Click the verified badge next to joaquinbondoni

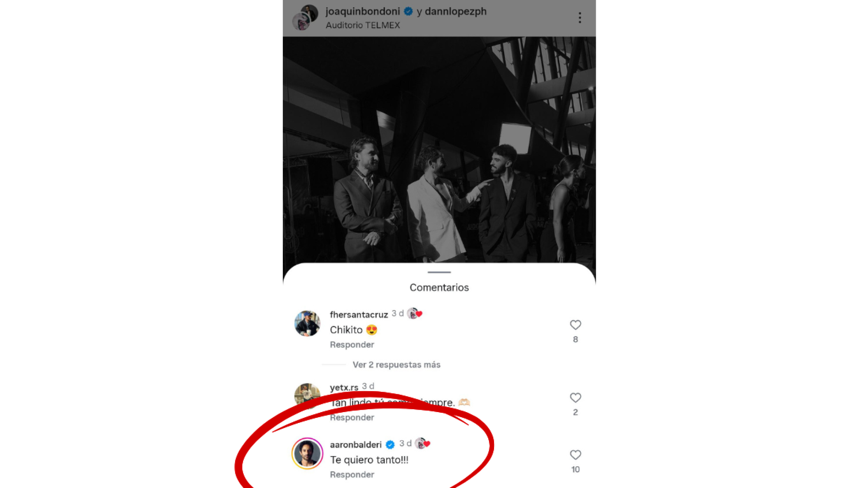(x=408, y=12)
